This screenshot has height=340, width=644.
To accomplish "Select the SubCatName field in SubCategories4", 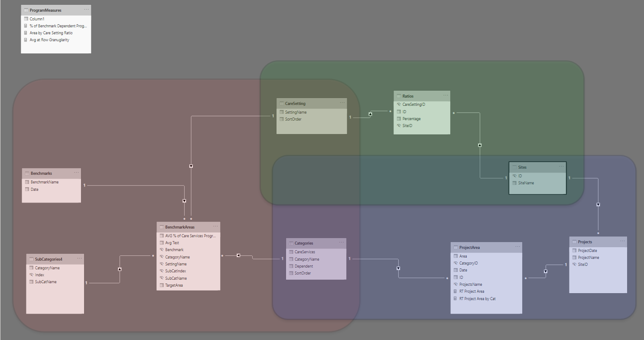I will (55, 282).
